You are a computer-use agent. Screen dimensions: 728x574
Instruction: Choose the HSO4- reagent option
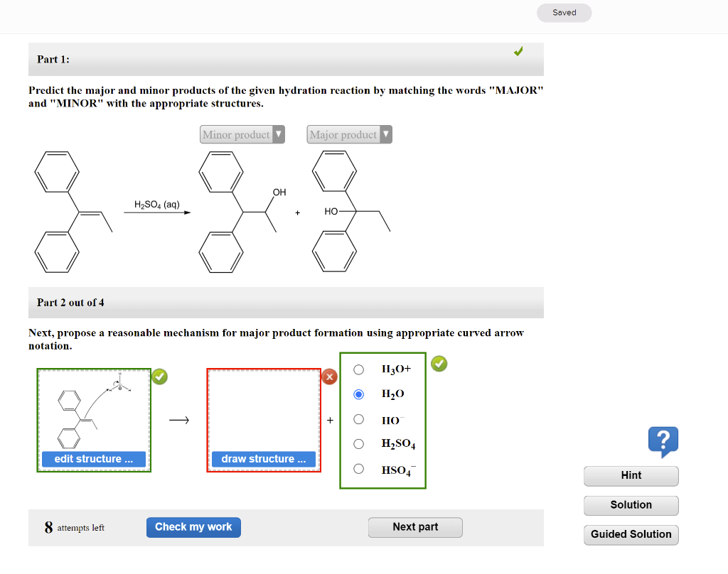(358, 468)
